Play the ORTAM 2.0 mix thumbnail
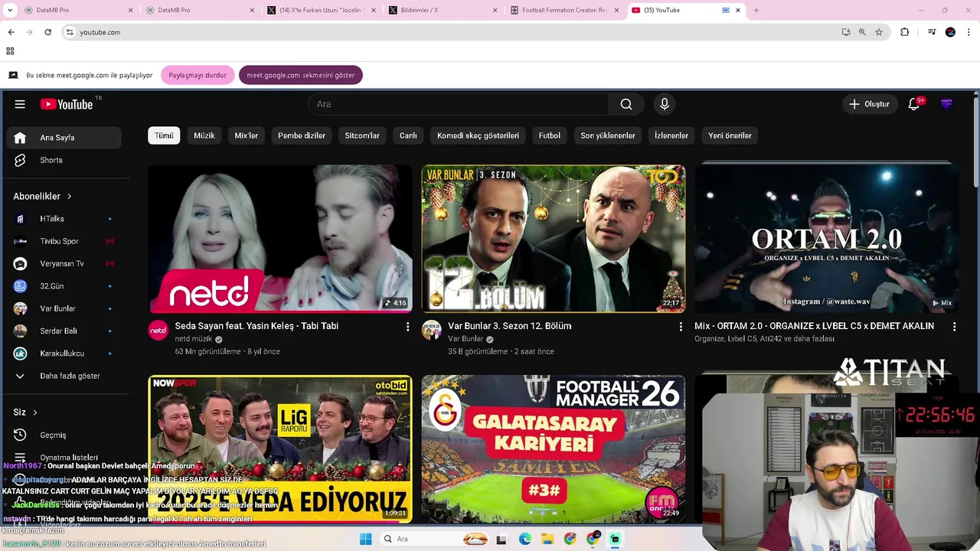The height and width of the screenshot is (551, 980). (x=827, y=238)
